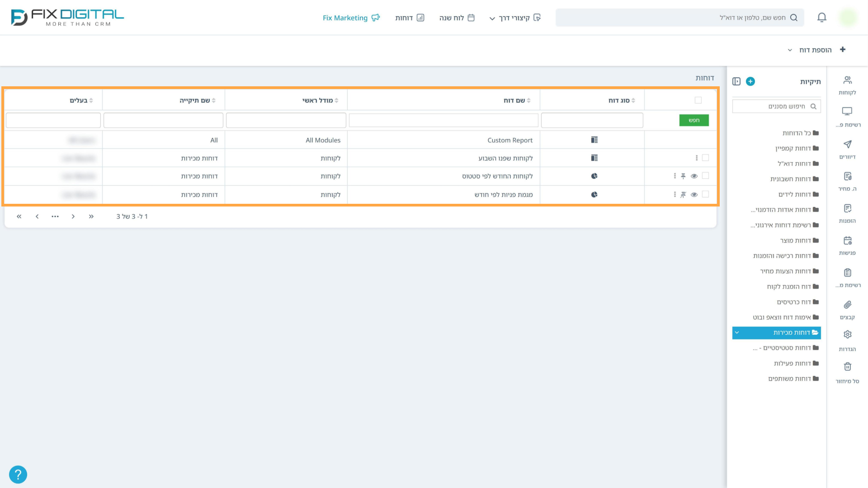Sort by שם דוח column
Screen dimensions: 868x488
point(517,100)
